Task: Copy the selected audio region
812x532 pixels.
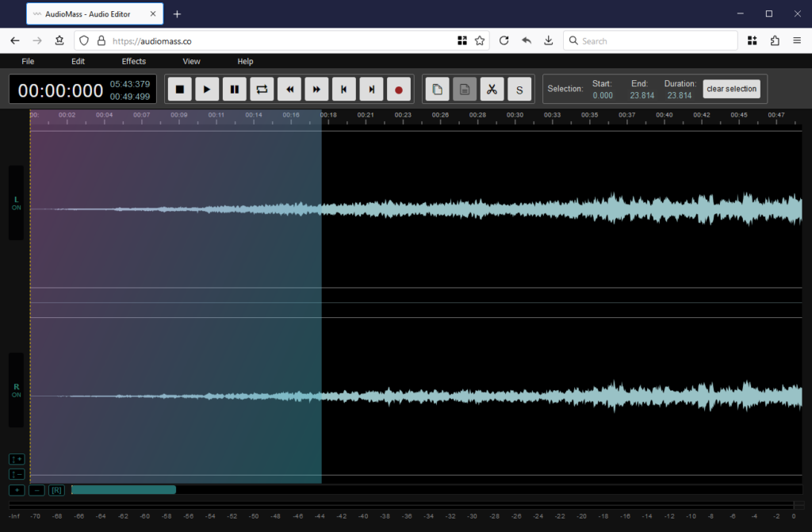Action: tap(437, 89)
